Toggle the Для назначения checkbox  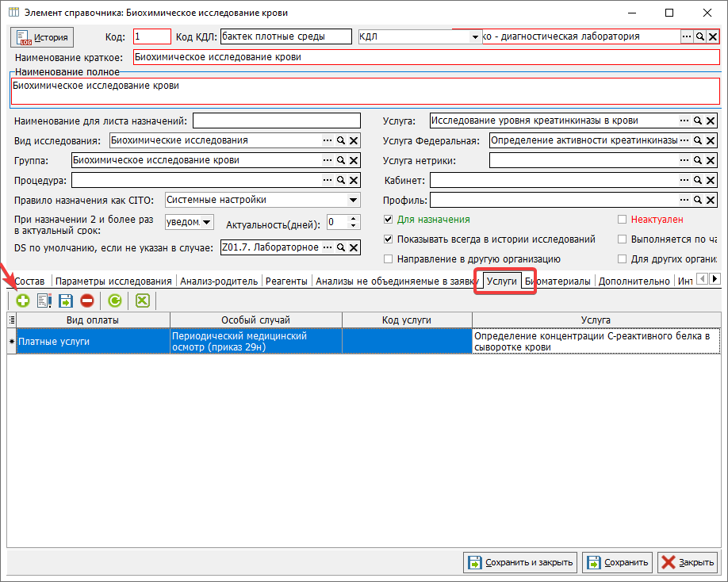click(388, 220)
